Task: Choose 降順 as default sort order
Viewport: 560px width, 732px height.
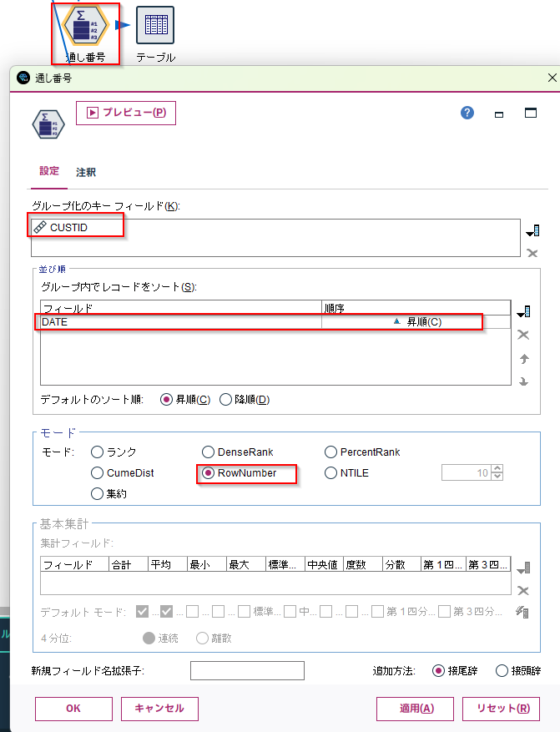Action: pyautogui.click(x=225, y=400)
